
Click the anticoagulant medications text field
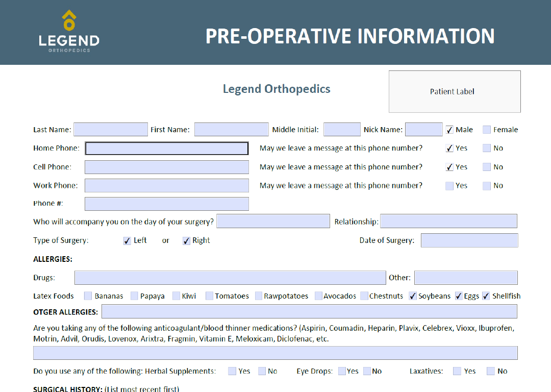point(275,353)
